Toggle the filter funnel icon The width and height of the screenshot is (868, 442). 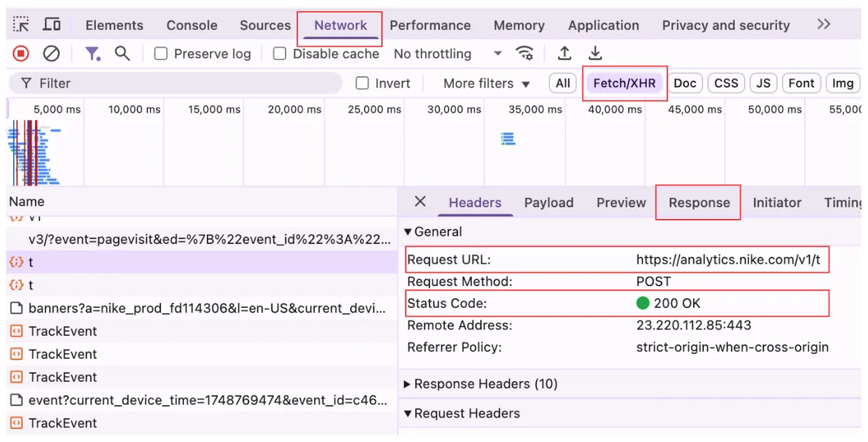pos(92,53)
